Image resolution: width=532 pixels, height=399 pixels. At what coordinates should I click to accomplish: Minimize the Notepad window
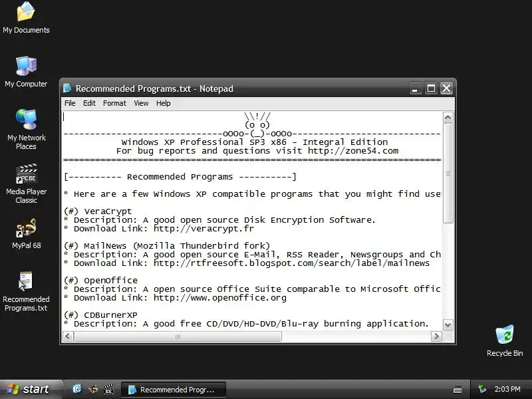pyautogui.click(x=415, y=88)
